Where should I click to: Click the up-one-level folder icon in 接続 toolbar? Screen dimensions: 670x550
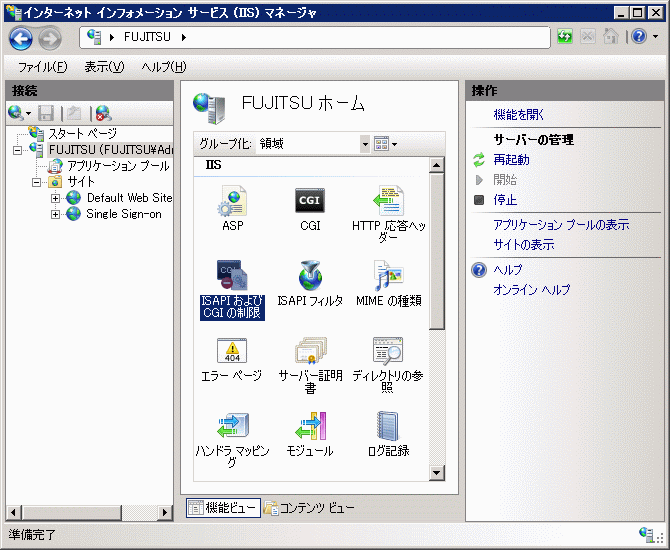coord(74,113)
